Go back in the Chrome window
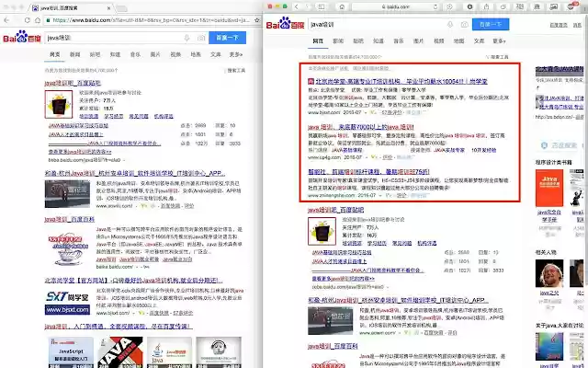Image resolution: width=588 pixels, height=368 pixels. (6, 20)
